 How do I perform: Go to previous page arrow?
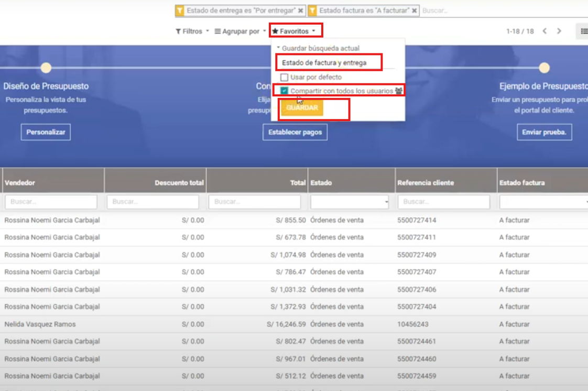click(545, 31)
